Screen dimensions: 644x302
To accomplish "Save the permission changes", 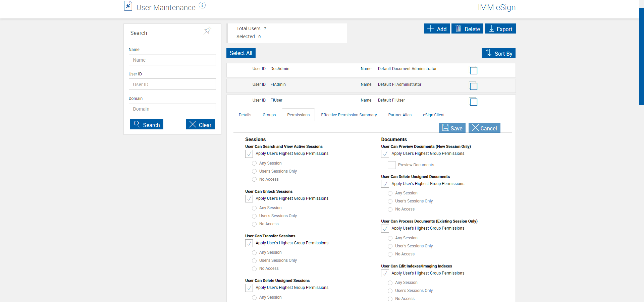I will 452,128.
